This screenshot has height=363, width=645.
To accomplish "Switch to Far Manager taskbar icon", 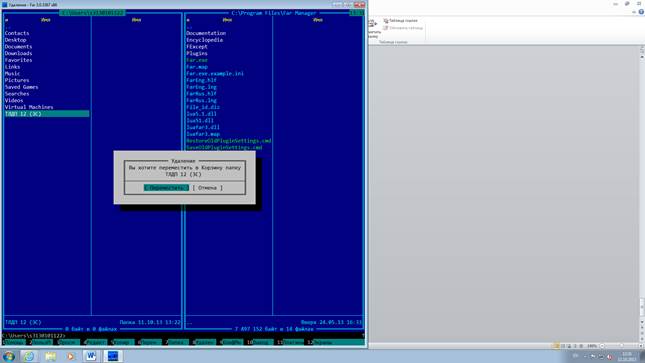I will click(x=112, y=356).
